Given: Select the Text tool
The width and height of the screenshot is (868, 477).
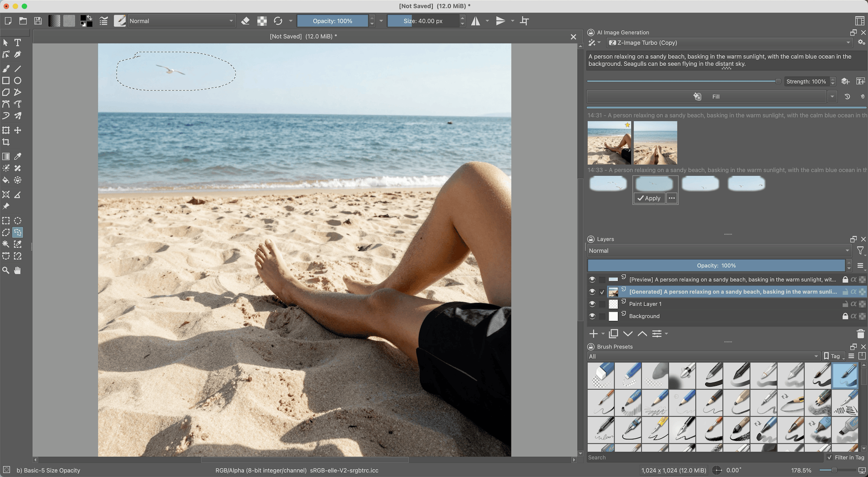Looking at the screenshot, I should click(18, 43).
